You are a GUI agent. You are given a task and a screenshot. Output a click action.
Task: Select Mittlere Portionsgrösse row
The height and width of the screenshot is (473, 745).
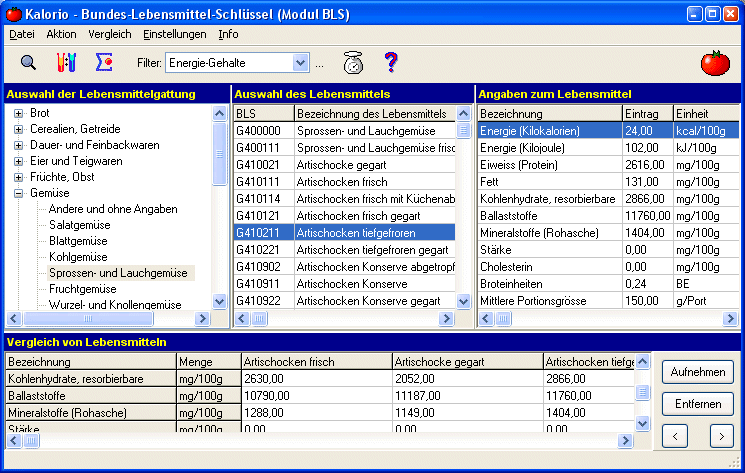coord(609,301)
